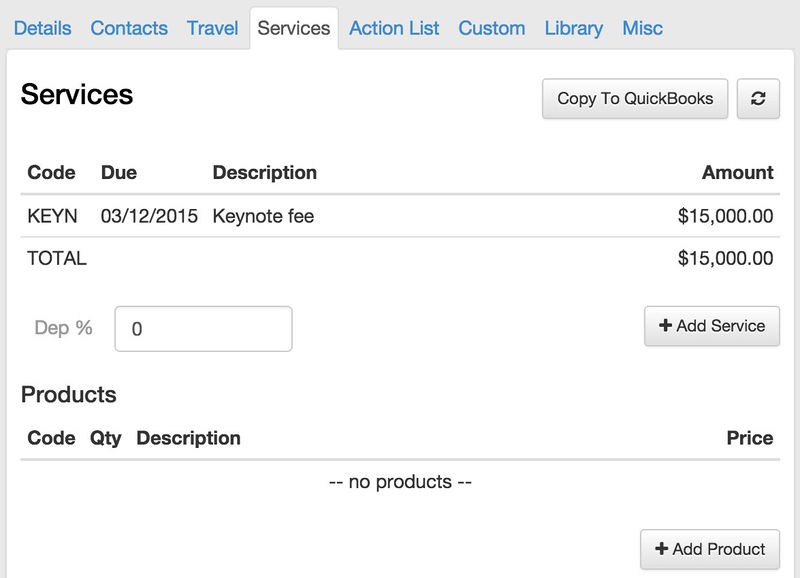
Task: Click the refresh icon button
Action: coord(758,98)
